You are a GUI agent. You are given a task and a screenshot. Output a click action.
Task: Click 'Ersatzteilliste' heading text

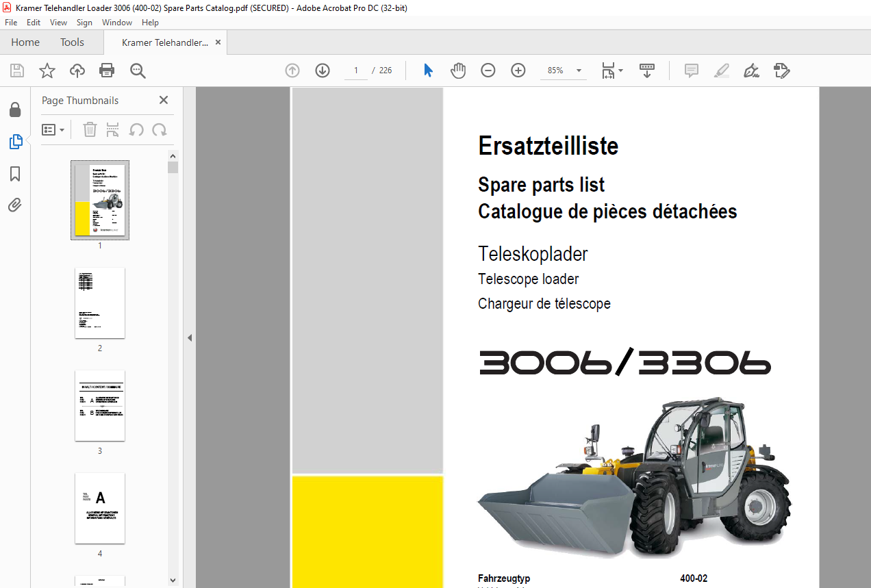point(548,146)
